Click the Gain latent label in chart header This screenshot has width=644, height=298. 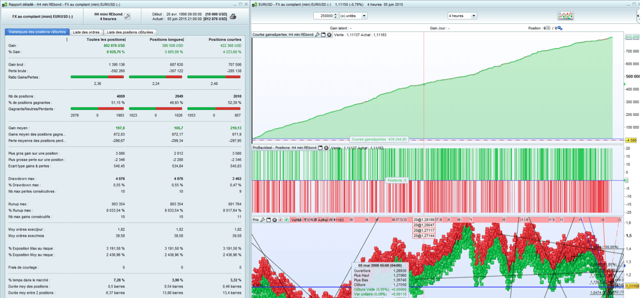coord(340,28)
